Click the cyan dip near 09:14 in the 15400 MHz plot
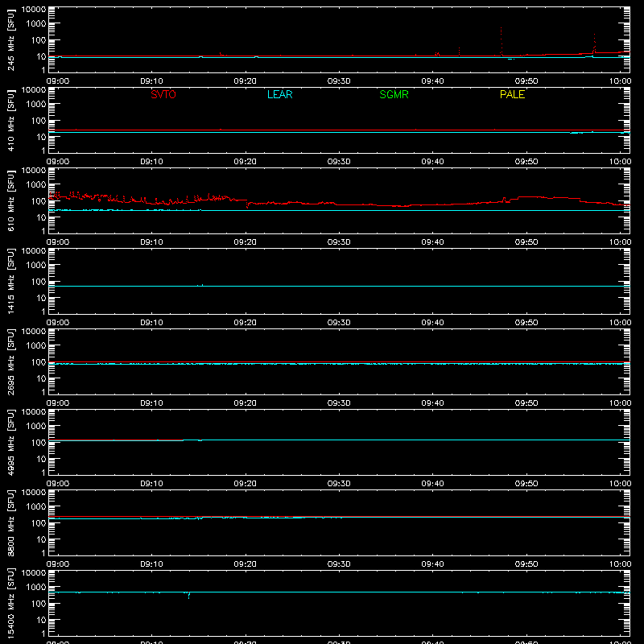 tap(188, 595)
